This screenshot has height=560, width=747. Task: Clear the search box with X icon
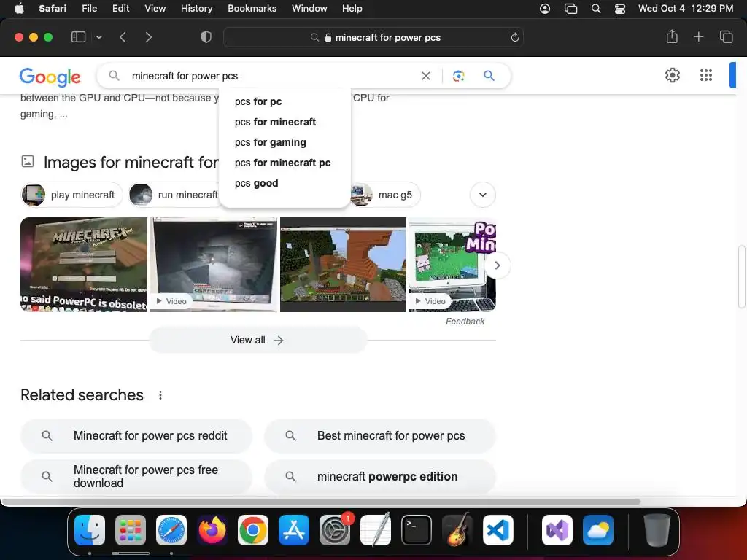[426, 76]
